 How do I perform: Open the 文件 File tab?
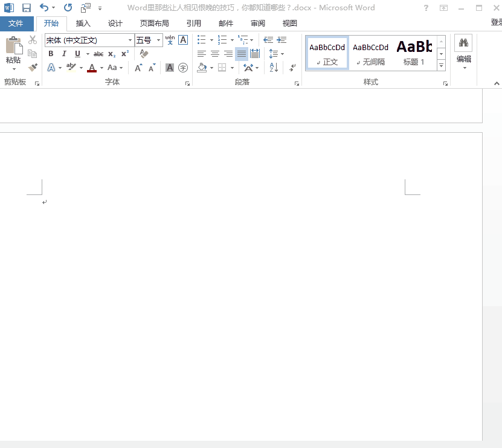click(16, 24)
